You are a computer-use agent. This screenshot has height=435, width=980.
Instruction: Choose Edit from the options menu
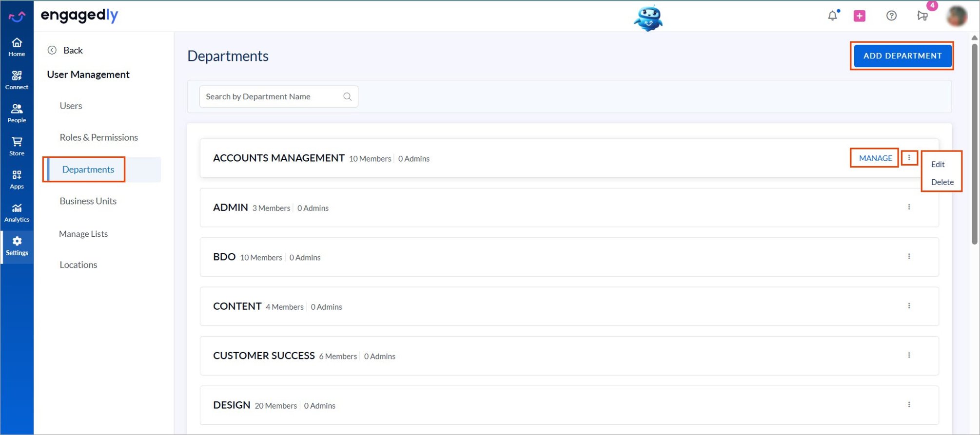pos(938,164)
